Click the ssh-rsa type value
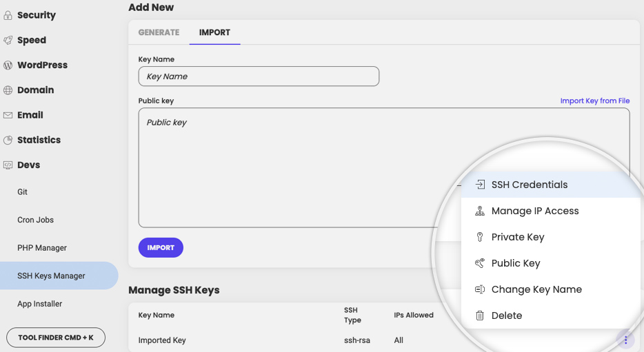The image size is (644, 352). 357,340
